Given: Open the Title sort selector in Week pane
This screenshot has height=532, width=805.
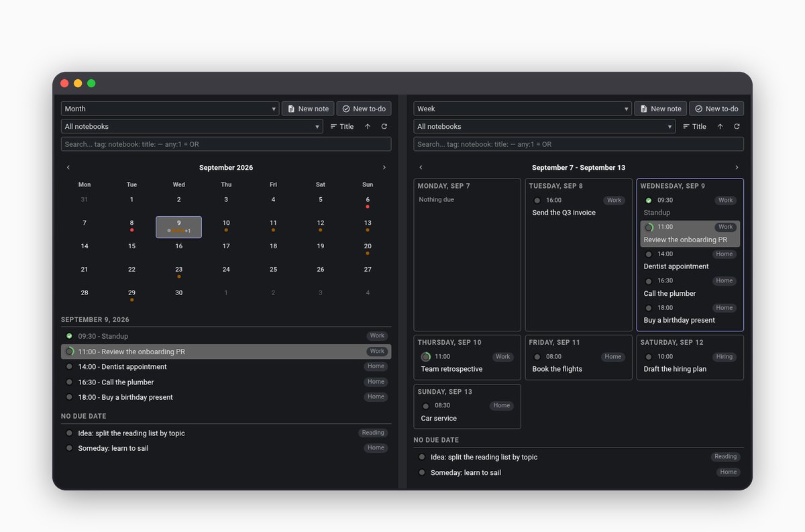Looking at the screenshot, I should (694, 126).
